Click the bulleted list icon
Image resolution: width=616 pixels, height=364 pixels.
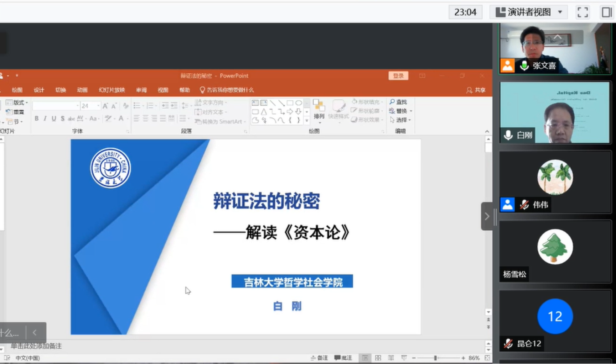[137, 106]
